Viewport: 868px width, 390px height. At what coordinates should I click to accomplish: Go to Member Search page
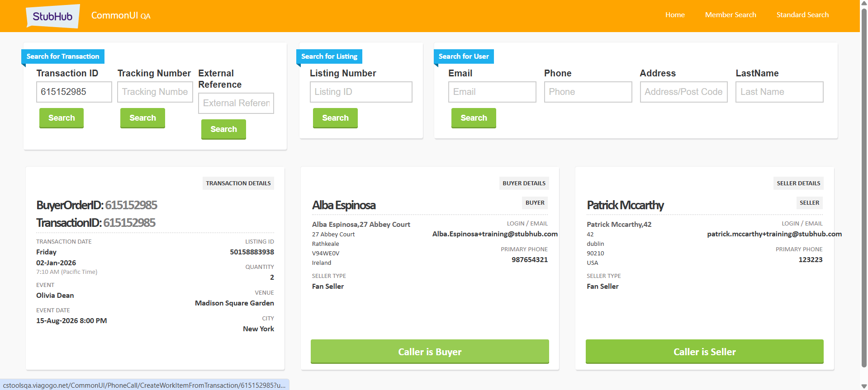[x=730, y=15]
